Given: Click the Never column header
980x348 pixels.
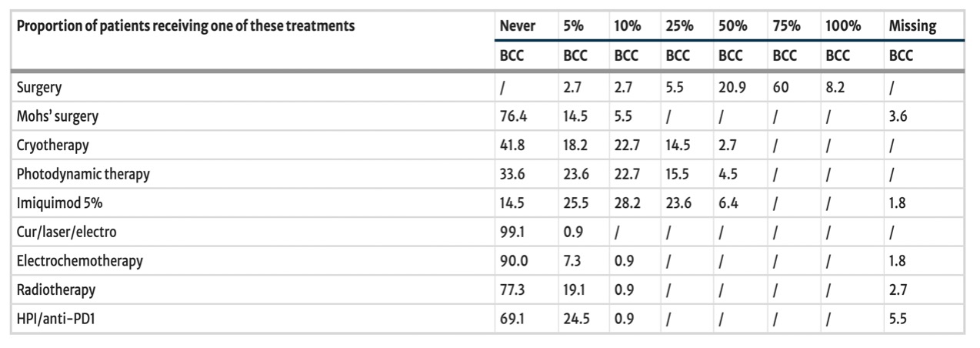Looking at the screenshot, I should pos(518,26).
